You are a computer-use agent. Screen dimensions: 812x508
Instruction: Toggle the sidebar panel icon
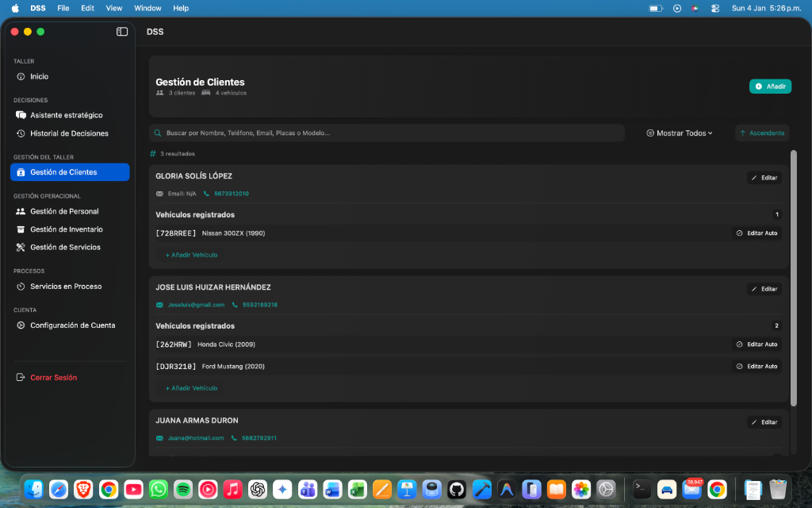coord(122,32)
